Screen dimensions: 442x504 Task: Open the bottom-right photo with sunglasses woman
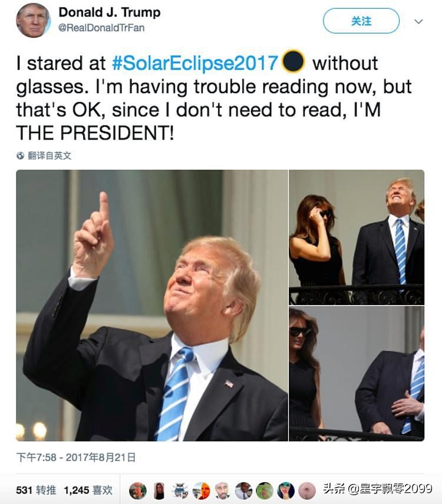coord(357,374)
